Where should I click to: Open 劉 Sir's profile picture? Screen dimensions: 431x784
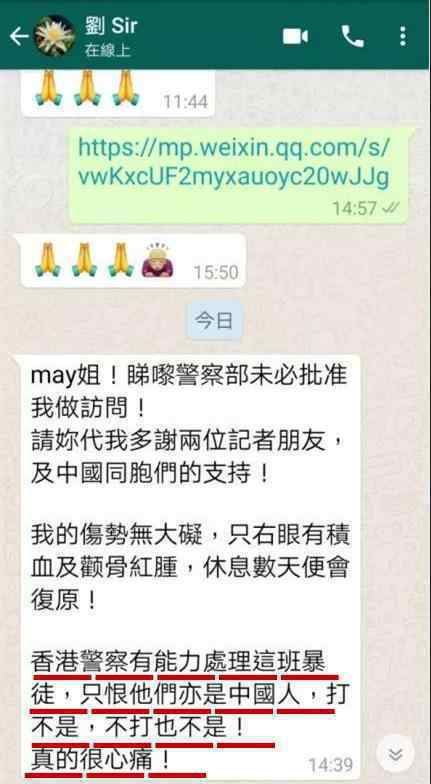pyautogui.click(x=54, y=36)
